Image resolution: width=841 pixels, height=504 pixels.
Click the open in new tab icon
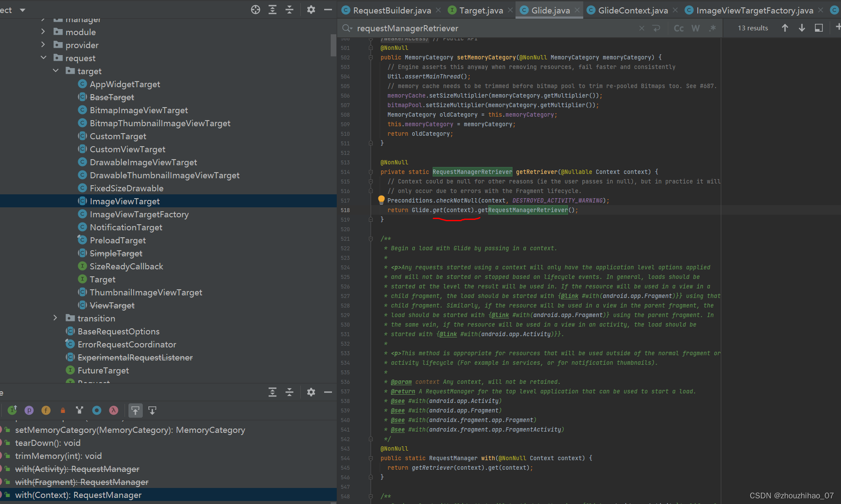point(818,28)
